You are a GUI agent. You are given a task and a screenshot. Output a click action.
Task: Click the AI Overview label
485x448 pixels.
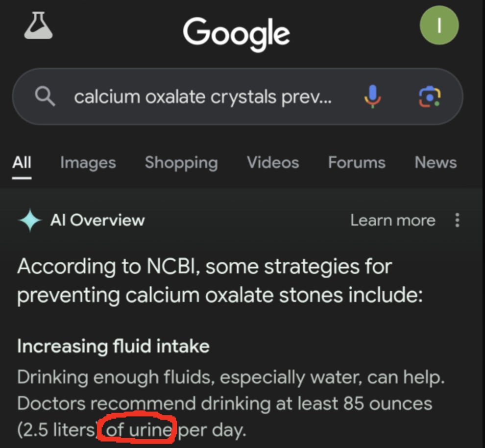tap(97, 221)
